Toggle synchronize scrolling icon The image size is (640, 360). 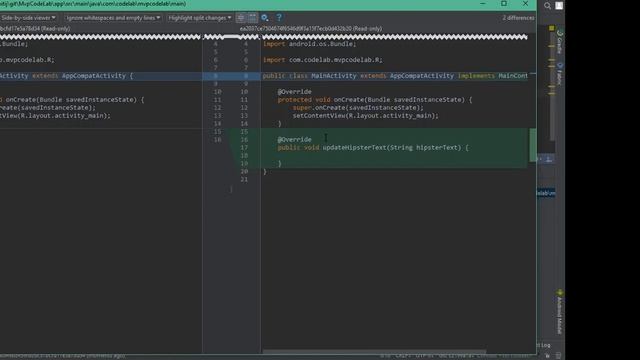click(253, 18)
